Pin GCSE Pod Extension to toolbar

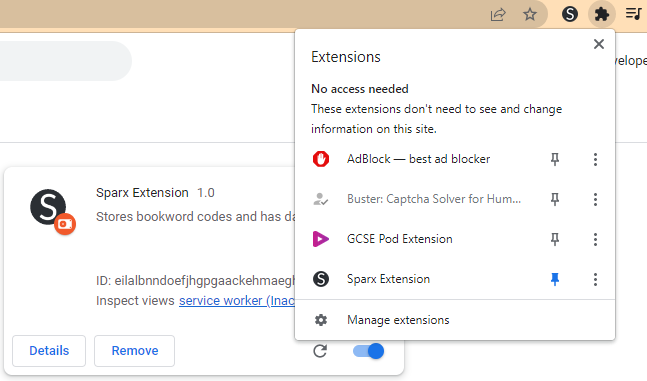coord(555,239)
